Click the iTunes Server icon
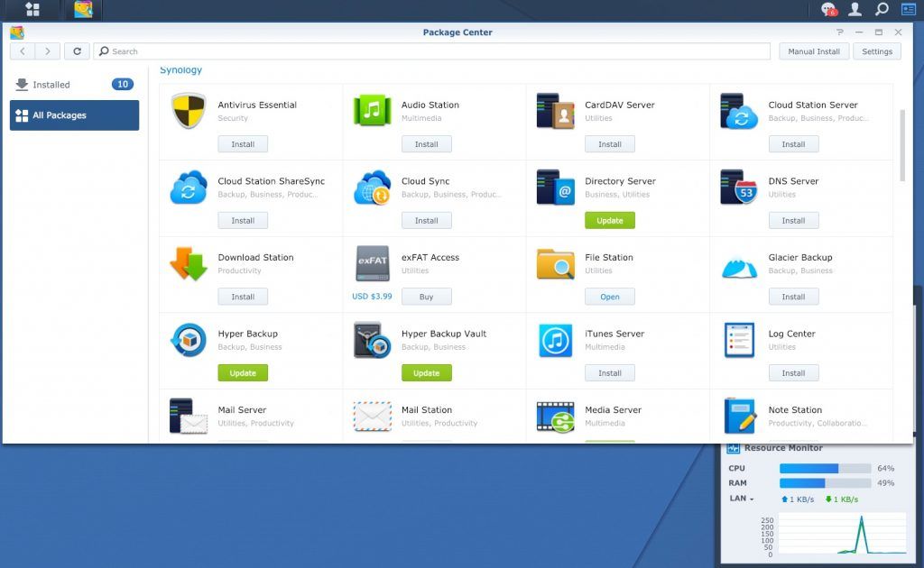 555,340
